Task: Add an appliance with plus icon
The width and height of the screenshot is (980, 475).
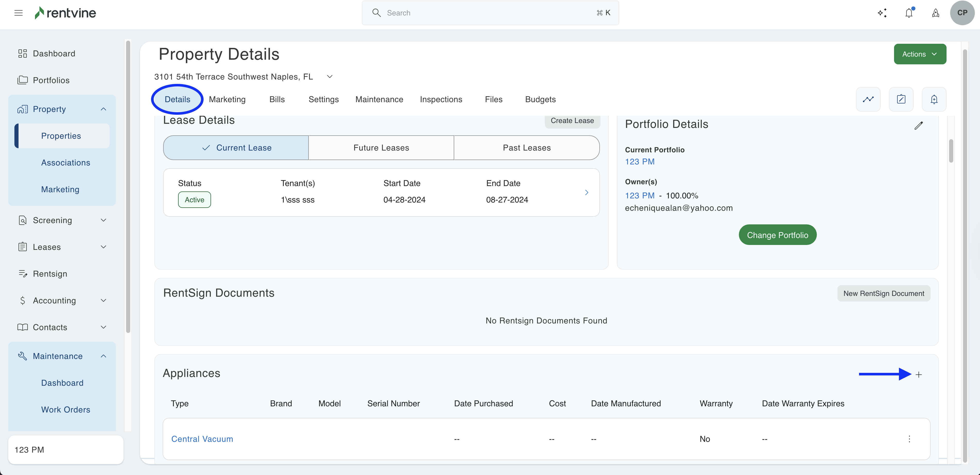Action: tap(919, 375)
